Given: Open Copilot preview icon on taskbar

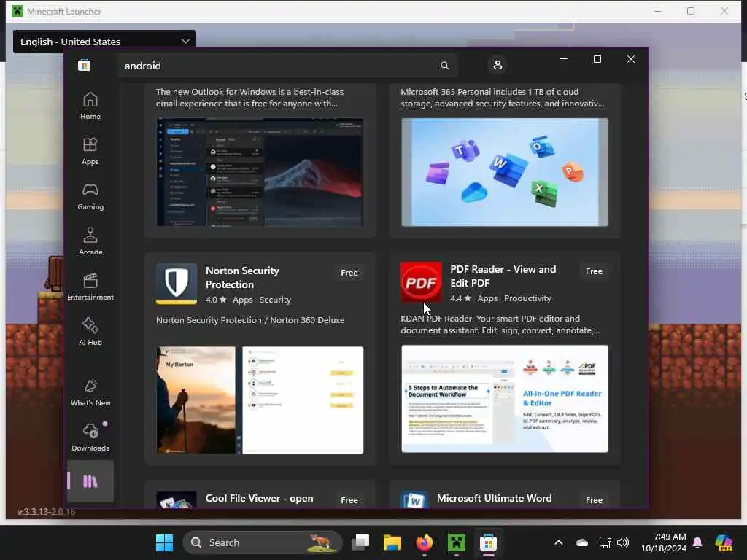Looking at the screenshot, I should click(x=724, y=542).
